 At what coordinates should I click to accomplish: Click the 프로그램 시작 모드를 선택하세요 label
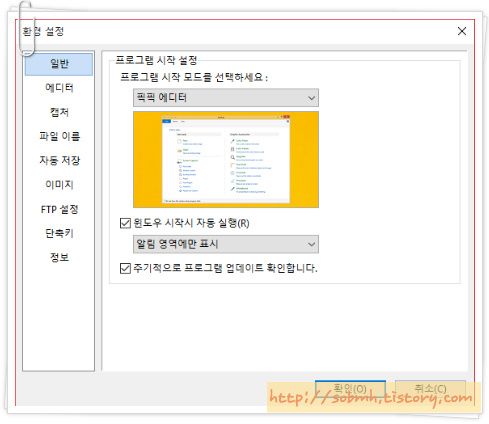194,77
